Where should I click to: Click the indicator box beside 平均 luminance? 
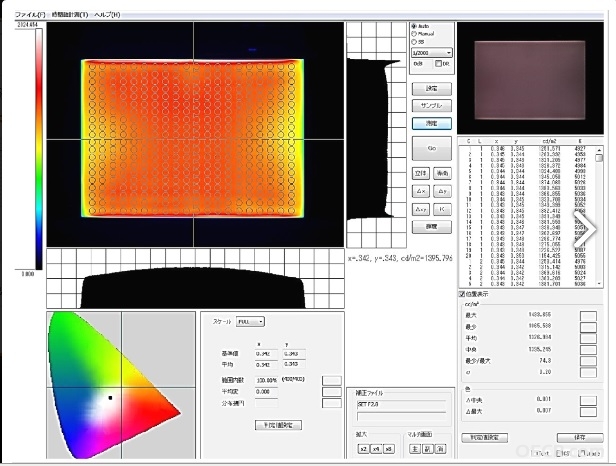588,338
